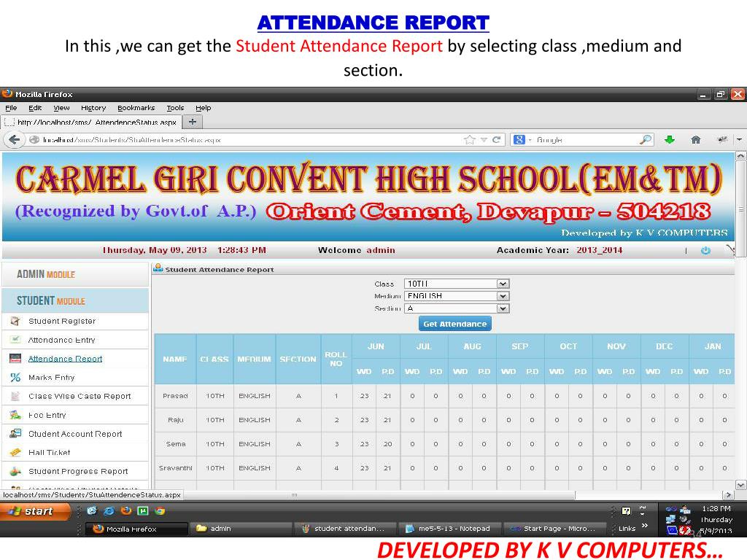Click the academic year 2013_2014 text
Viewport: 747px width, 560px height.
(600, 250)
